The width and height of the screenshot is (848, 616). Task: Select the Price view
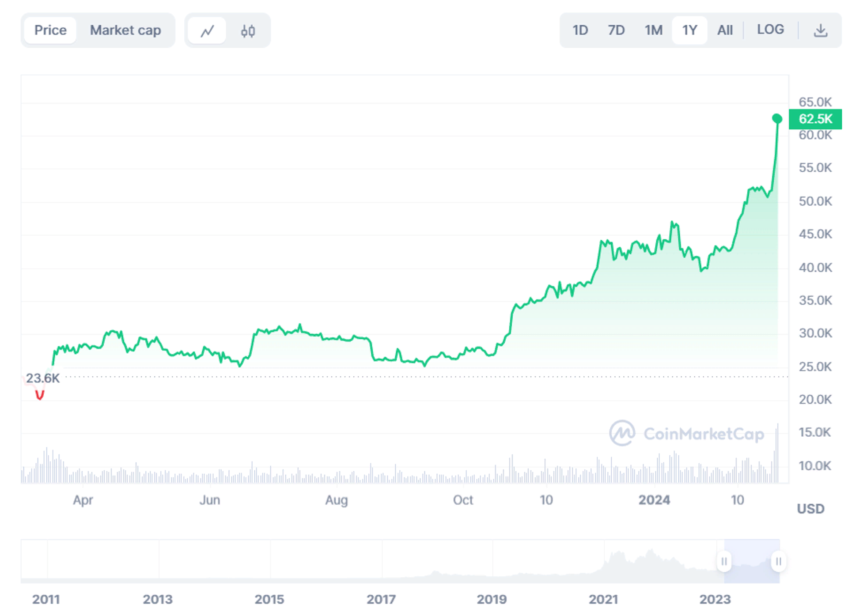click(50, 30)
